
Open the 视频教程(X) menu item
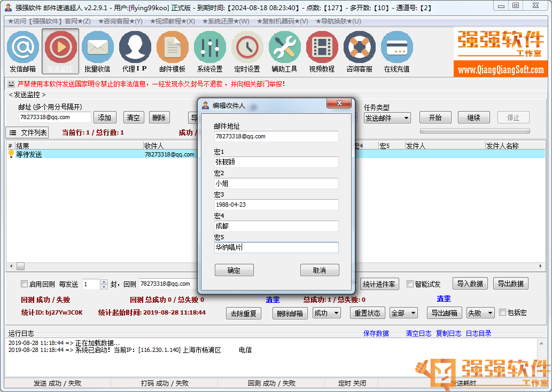pyautogui.click(x=172, y=21)
